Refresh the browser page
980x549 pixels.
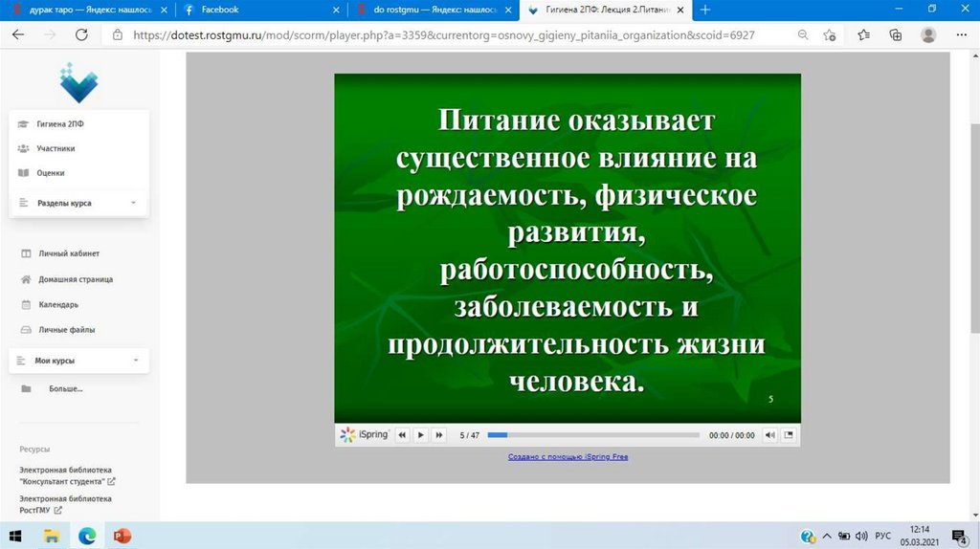(81, 34)
